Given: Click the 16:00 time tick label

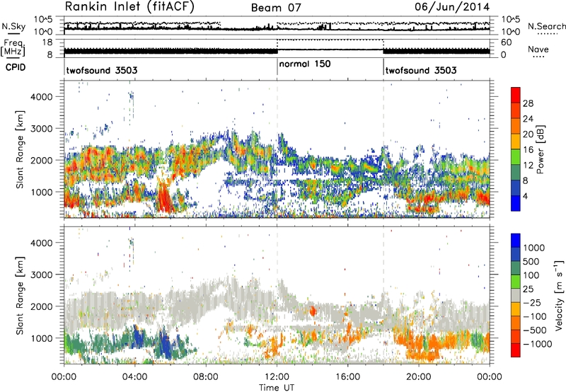Looking at the screenshot, I should point(347,377).
